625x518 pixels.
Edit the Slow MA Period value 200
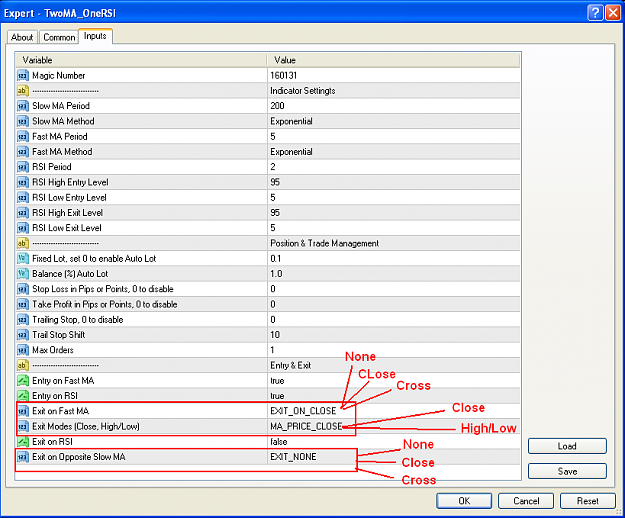coord(277,106)
